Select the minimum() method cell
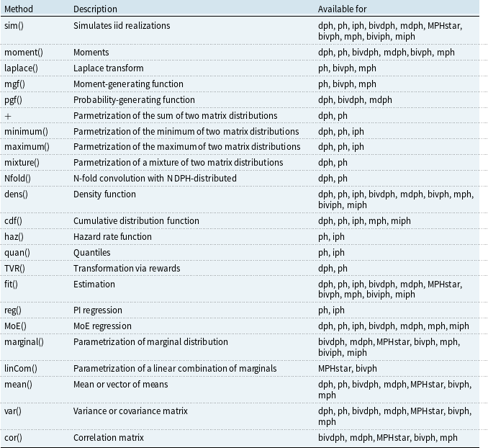 (x=26, y=132)
